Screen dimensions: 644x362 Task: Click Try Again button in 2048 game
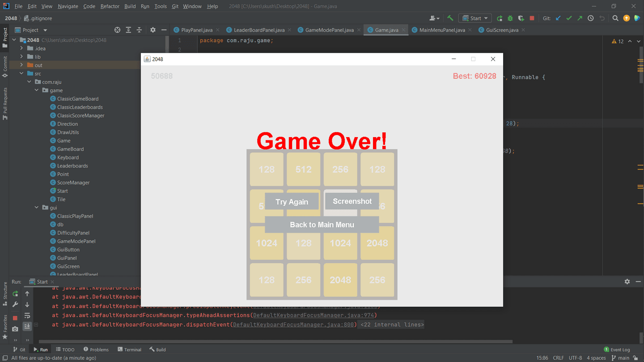(292, 202)
